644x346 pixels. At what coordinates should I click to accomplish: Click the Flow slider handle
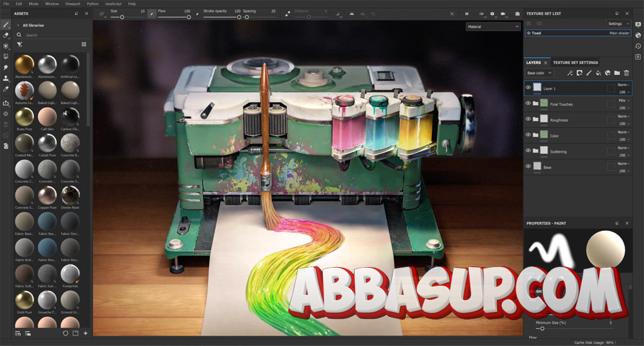pos(189,17)
